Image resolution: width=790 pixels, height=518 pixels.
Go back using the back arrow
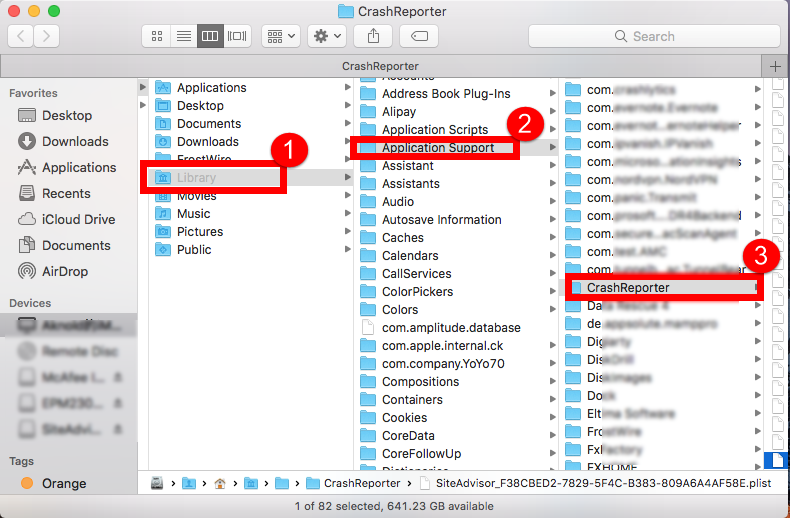(21, 36)
